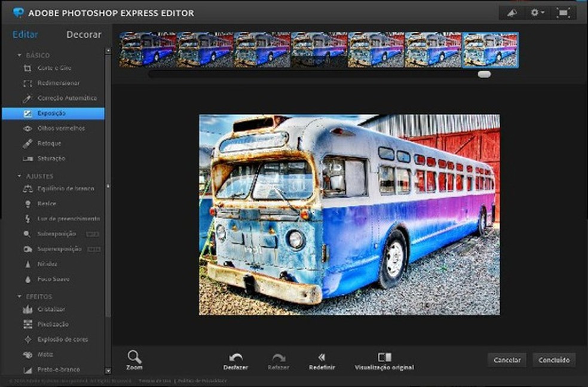Click the Cancelar button
The image size is (588, 387).
(x=507, y=360)
